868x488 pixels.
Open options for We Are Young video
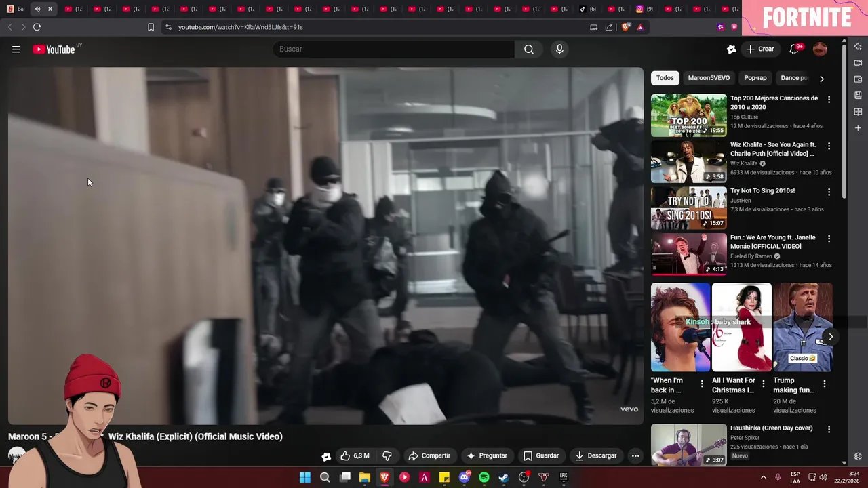point(829,239)
